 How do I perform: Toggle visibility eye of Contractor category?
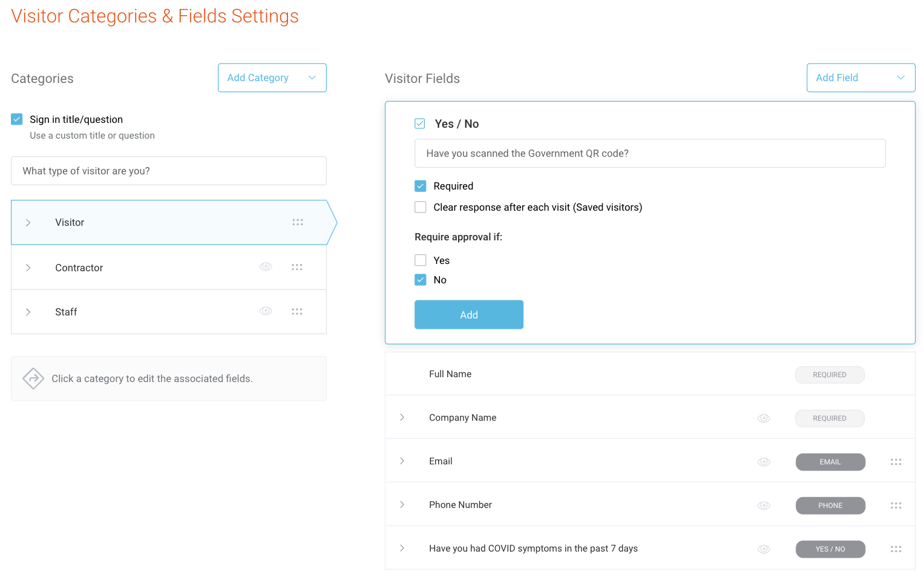point(266,266)
